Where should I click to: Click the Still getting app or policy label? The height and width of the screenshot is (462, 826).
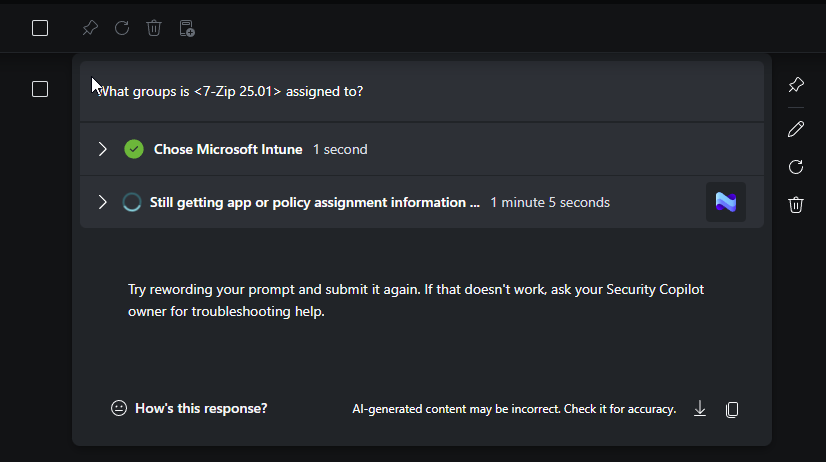click(314, 202)
